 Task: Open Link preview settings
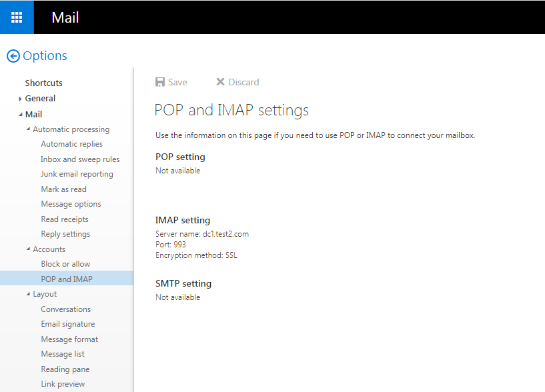click(63, 384)
